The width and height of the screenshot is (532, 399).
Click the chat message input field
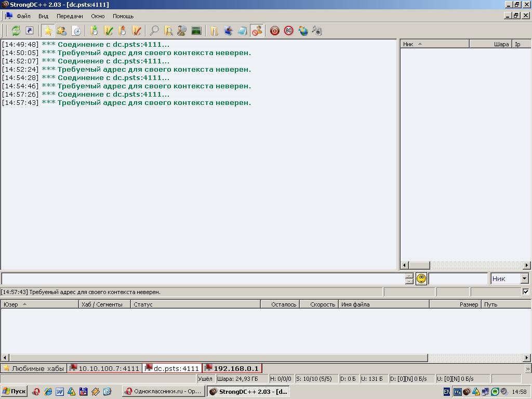coord(203,279)
